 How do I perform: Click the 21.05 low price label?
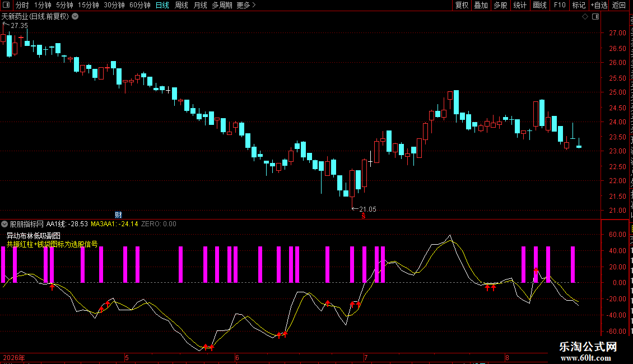367,209
